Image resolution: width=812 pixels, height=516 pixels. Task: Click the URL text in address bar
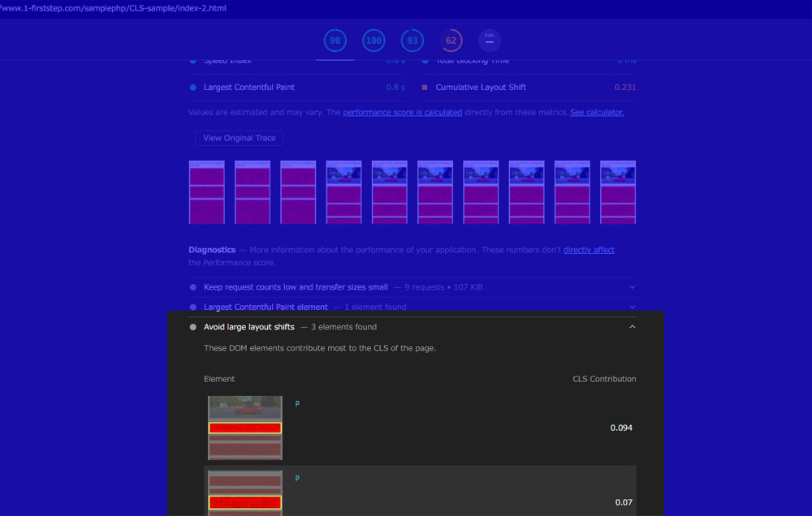113,8
